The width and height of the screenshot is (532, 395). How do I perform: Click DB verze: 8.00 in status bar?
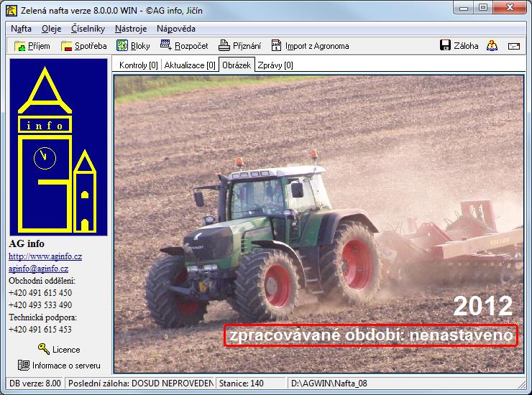pyautogui.click(x=35, y=384)
